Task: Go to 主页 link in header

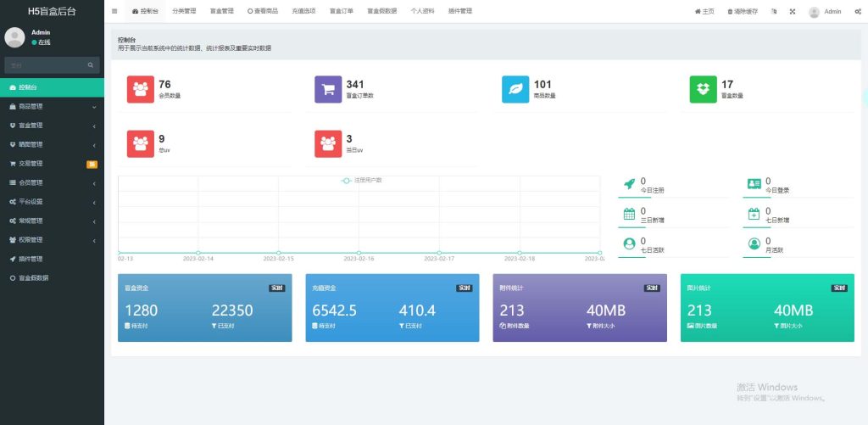Action: click(x=704, y=12)
